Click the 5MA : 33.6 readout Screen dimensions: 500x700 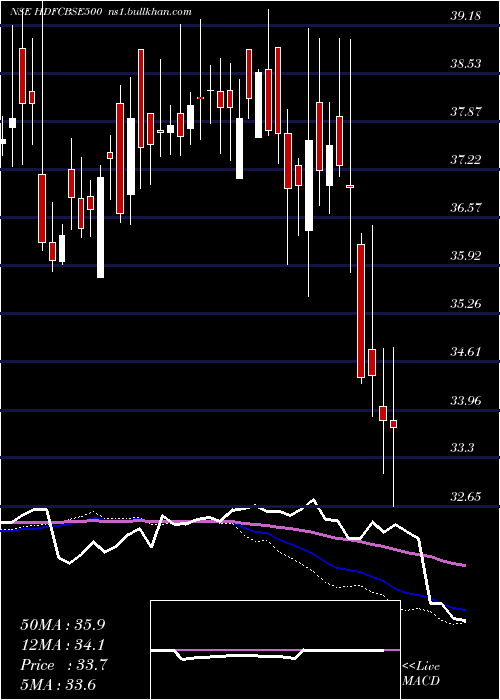[x=58, y=685]
